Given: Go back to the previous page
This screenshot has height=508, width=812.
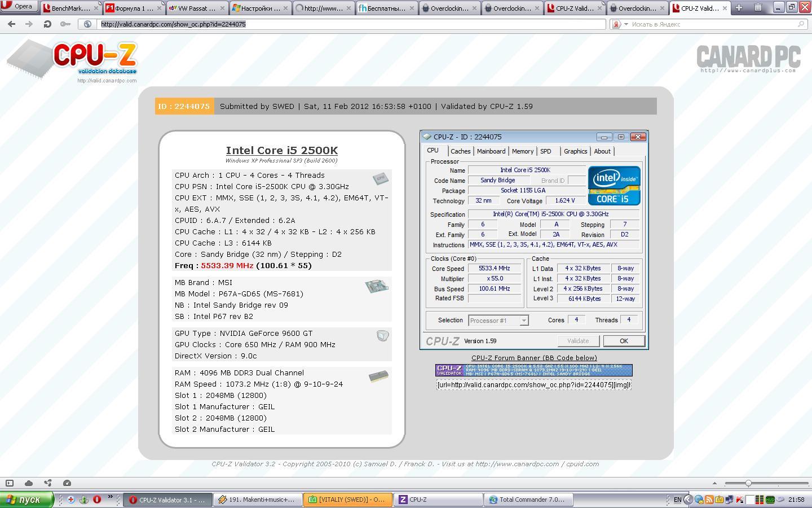Looking at the screenshot, I should pyautogui.click(x=12, y=24).
